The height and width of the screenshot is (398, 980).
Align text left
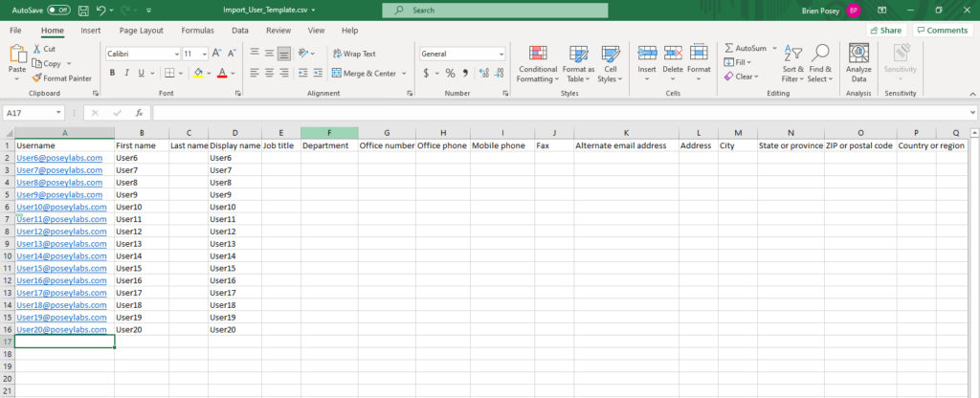pyautogui.click(x=255, y=73)
